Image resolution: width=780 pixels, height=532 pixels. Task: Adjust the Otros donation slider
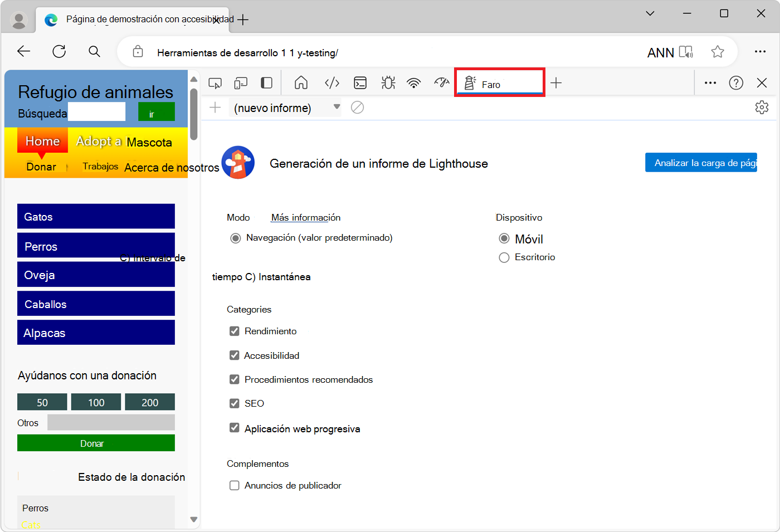point(111,422)
